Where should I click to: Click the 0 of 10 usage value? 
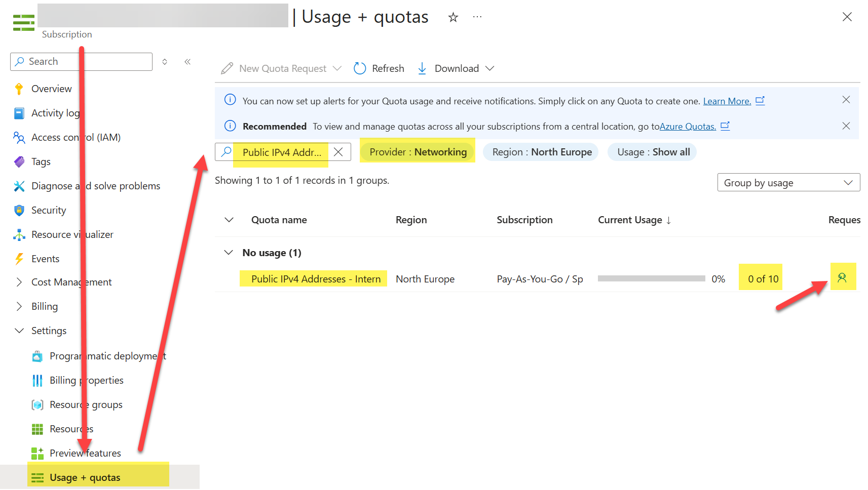763,279
